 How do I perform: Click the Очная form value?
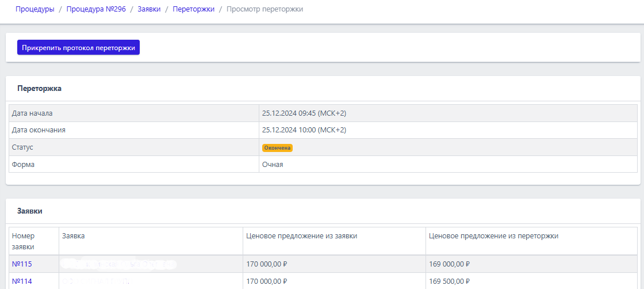coord(273,165)
